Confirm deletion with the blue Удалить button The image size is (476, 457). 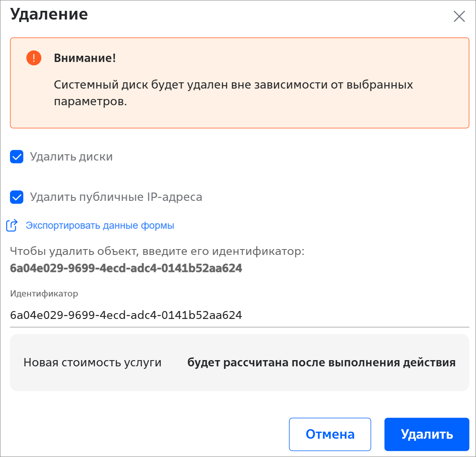(426, 434)
